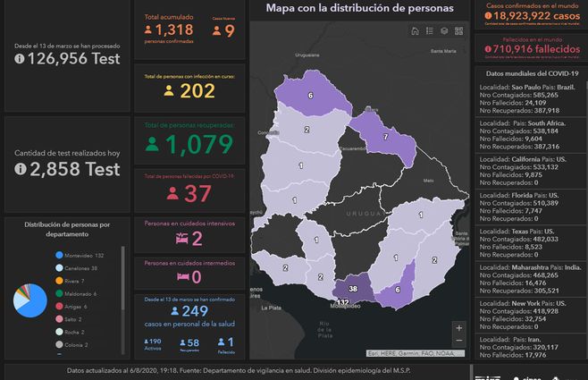The image size is (588, 380).
Task: Open the map layers icon
Action: (444, 30)
